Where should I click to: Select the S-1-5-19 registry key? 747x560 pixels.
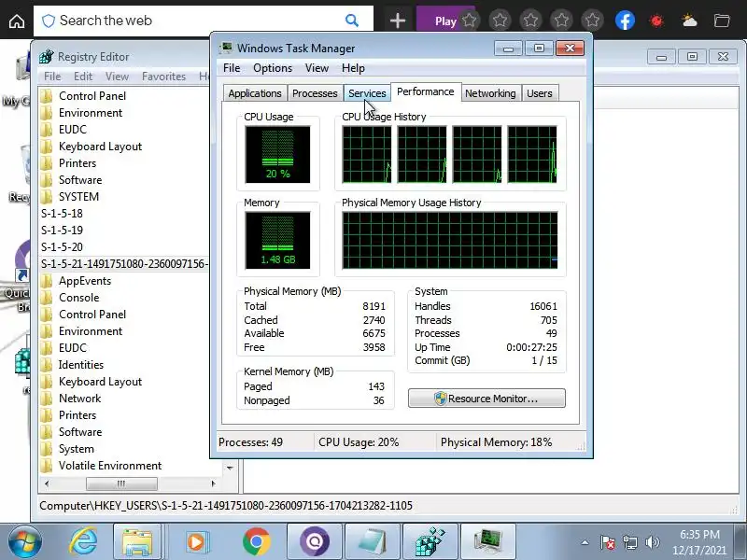tap(62, 231)
